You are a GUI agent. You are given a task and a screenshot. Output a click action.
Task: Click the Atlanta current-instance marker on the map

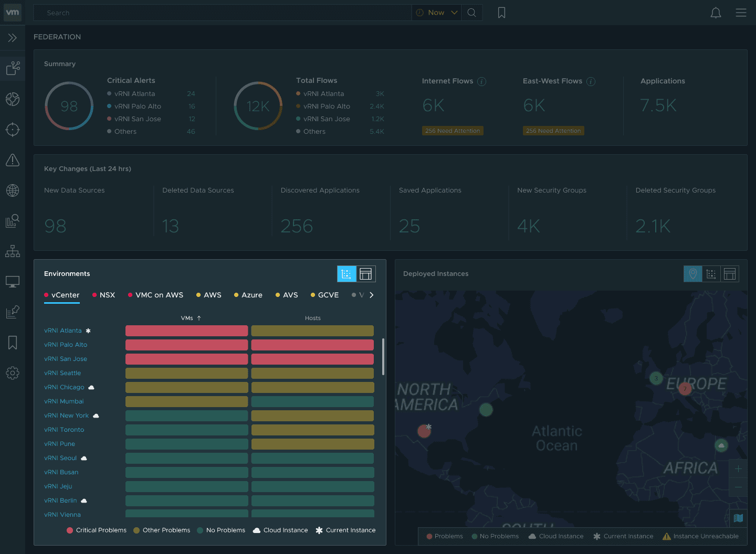(424, 431)
